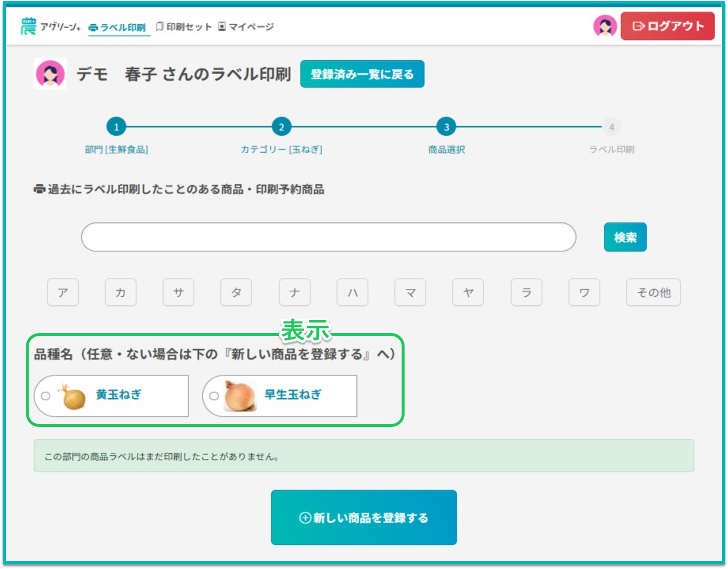The image size is (728, 569).
Task: Click step 3 circle 商品選択
Action: pos(446,127)
